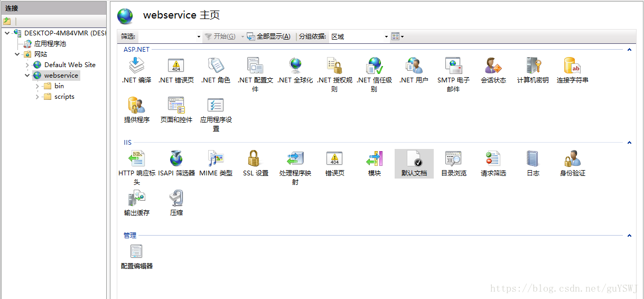Expand the scripts folder node
Screen dimensions: 644x299
(x=37, y=96)
